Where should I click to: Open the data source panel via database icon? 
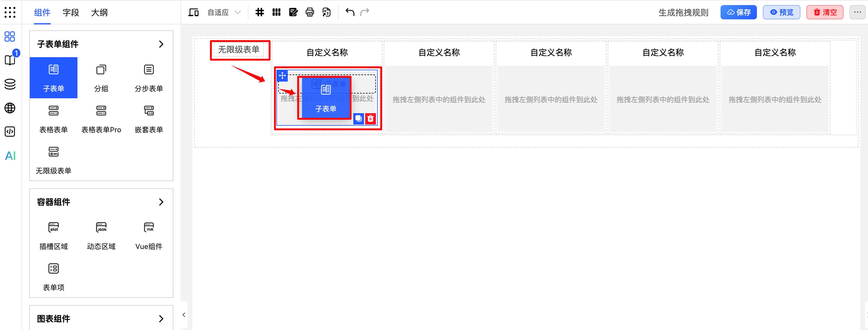[10, 84]
